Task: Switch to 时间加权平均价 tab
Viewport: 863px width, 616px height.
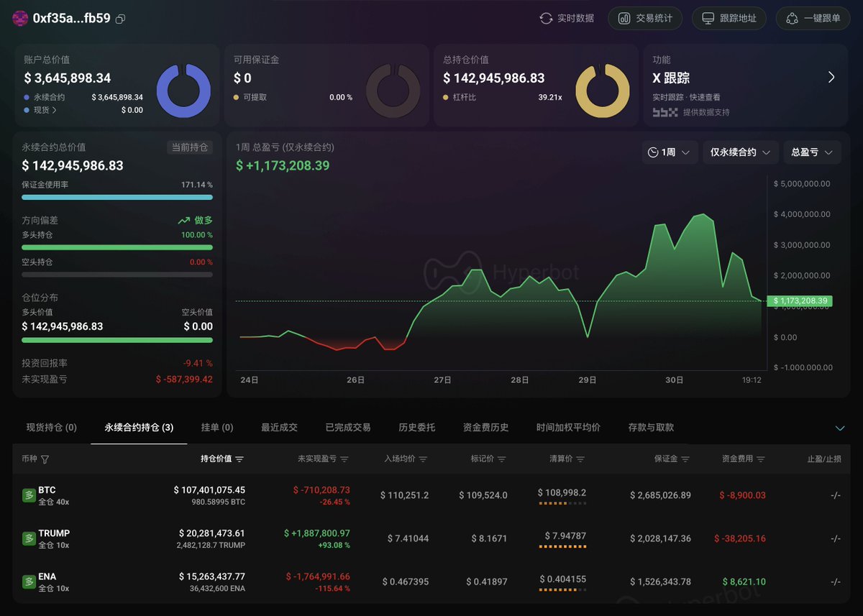Action: (568, 428)
